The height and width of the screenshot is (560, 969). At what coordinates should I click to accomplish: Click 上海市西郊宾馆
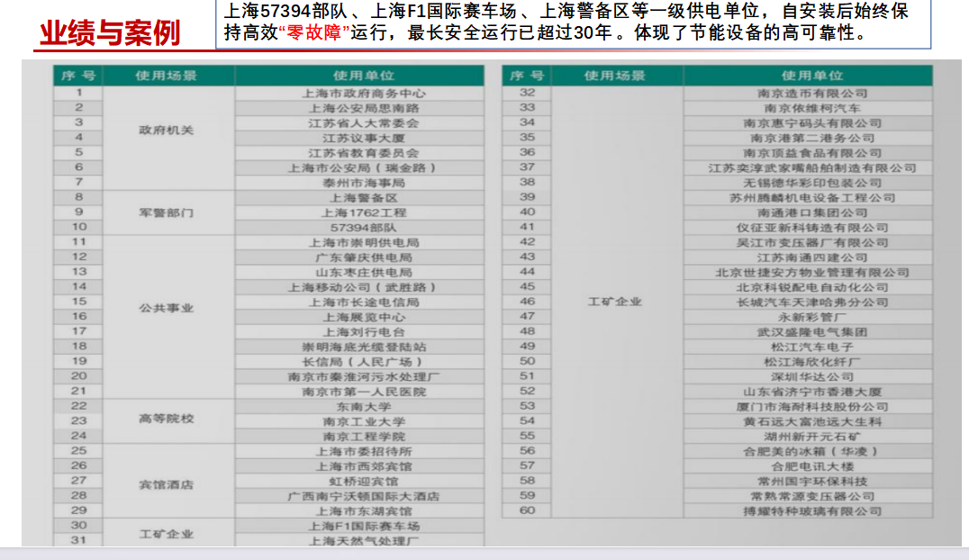(364, 466)
